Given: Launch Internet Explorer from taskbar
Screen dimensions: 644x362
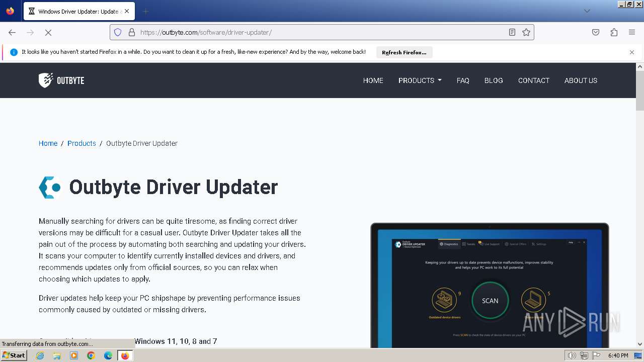Looking at the screenshot, I should click(x=40, y=355).
